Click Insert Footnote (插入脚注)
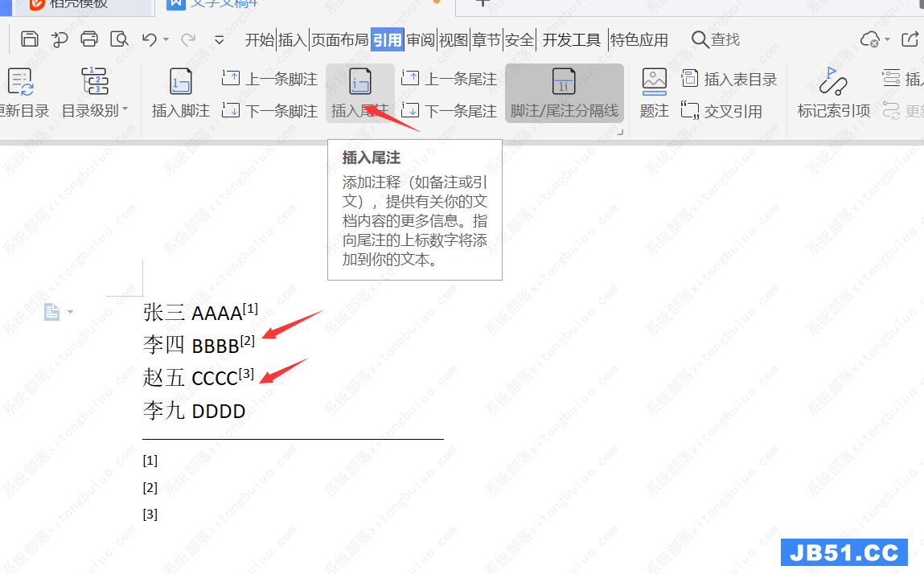The height and width of the screenshot is (574, 924). coord(181,93)
